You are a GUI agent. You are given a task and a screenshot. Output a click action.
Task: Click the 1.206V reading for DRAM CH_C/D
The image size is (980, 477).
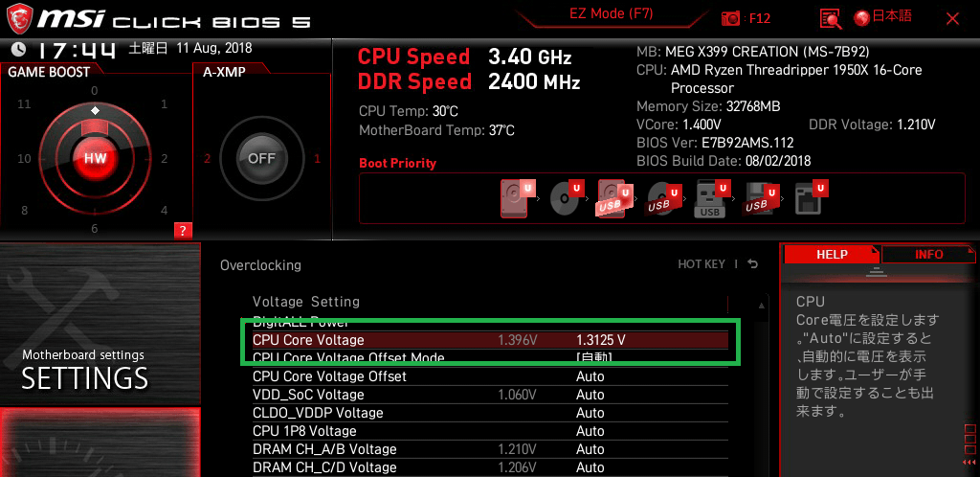518,467
